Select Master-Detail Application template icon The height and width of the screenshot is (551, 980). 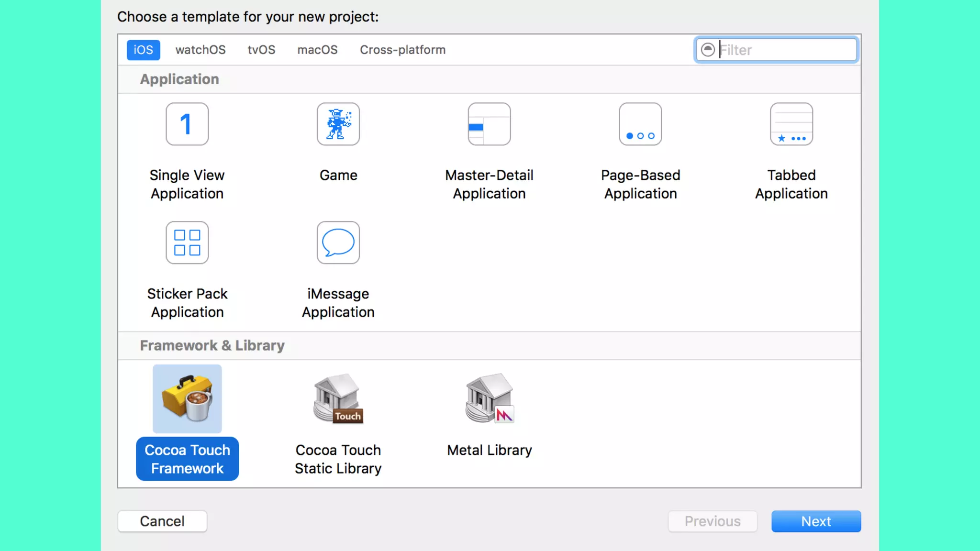tap(489, 124)
